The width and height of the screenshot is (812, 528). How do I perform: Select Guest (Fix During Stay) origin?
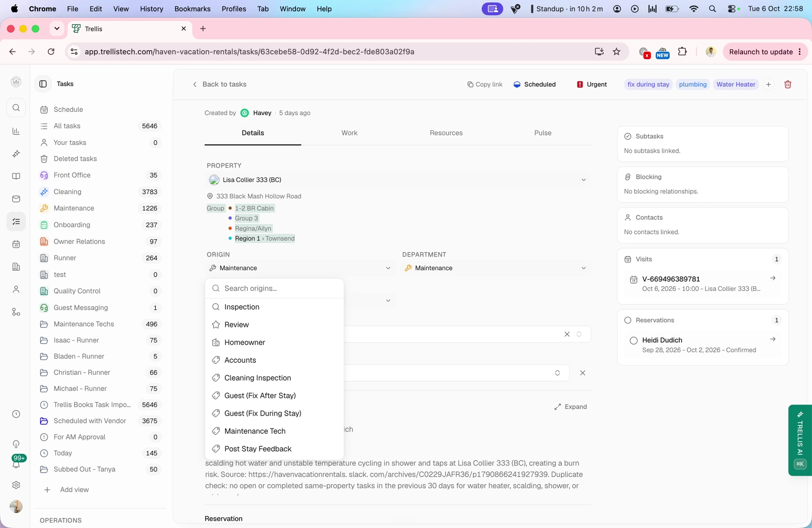point(275,413)
